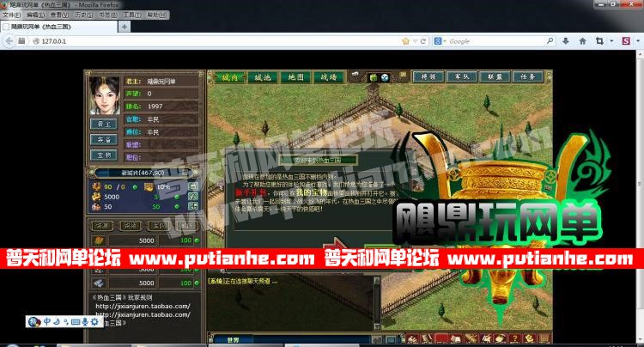Click the player avatar portrait
This screenshot has width=644, height=347.
point(105,95)
